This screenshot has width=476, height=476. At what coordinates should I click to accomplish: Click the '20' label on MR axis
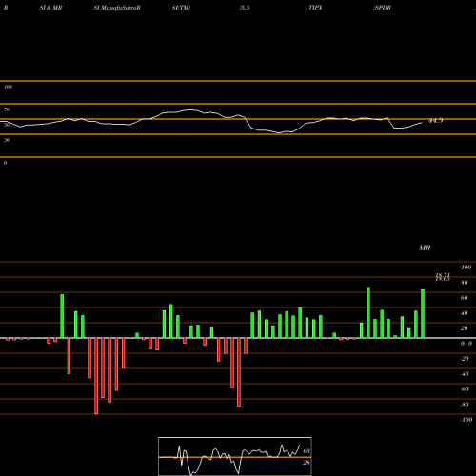pyautogui.click(x=465, y=328)
